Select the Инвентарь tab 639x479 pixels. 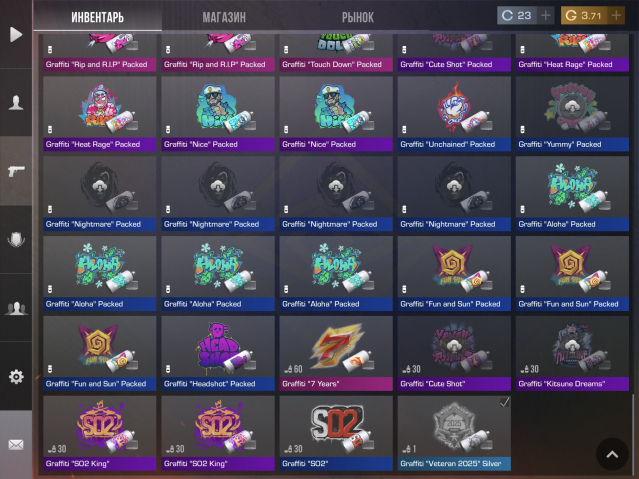pos(97,17)
